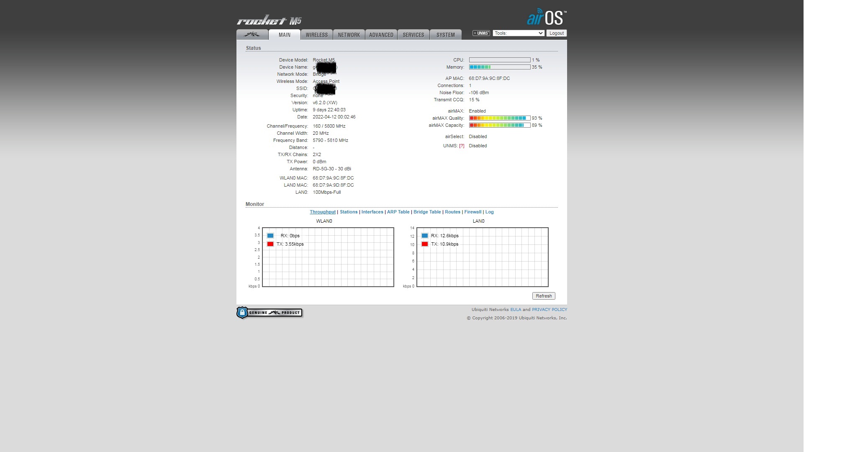868x452 pixels.
Task: Open the EULA link
Action: pyautogui.click(x=516, y=309)
